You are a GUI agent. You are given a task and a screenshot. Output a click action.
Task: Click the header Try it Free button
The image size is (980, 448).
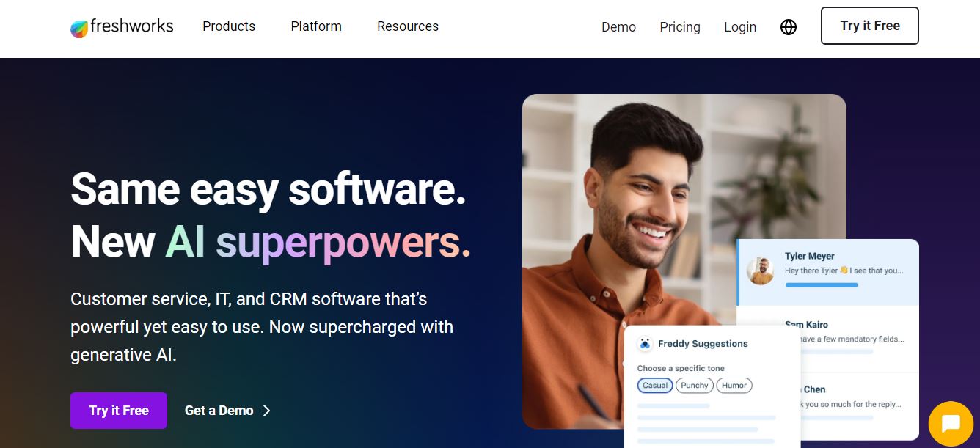click(870, 26)
